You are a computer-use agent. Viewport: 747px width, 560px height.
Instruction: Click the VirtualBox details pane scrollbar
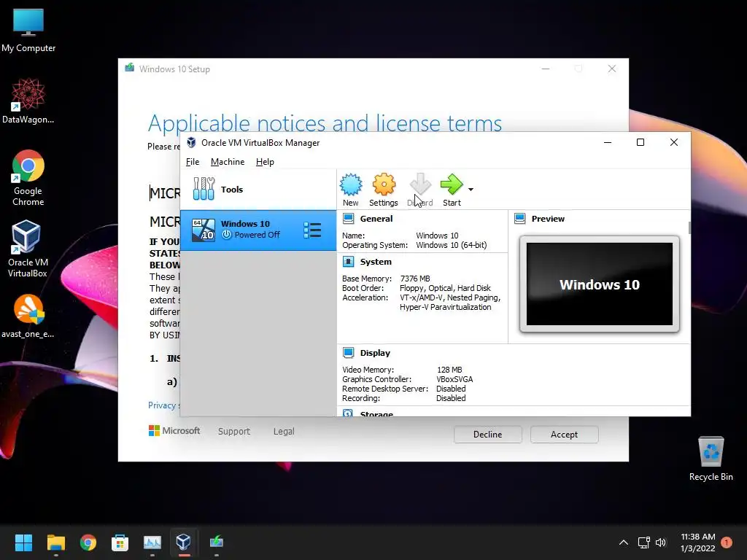[689, 228]
